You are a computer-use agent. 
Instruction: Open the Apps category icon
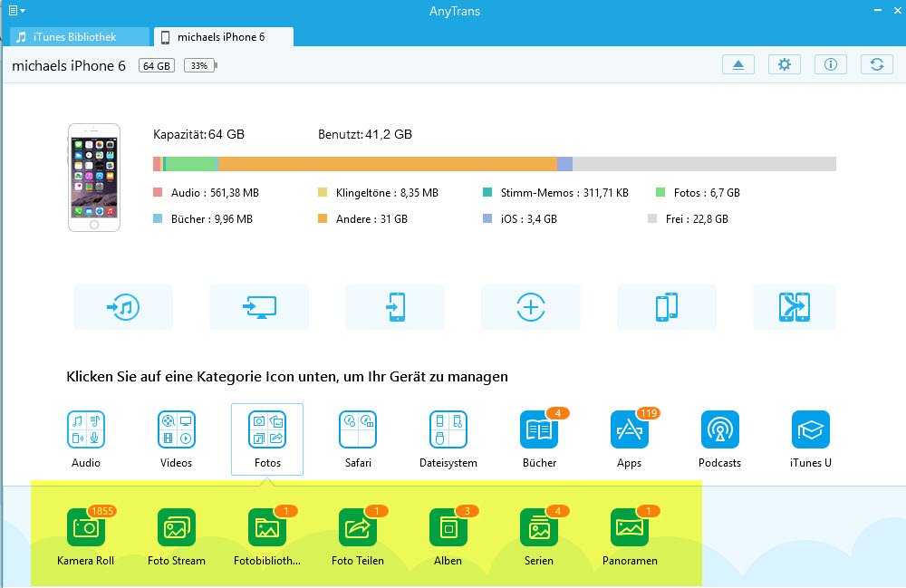[629, 429]
